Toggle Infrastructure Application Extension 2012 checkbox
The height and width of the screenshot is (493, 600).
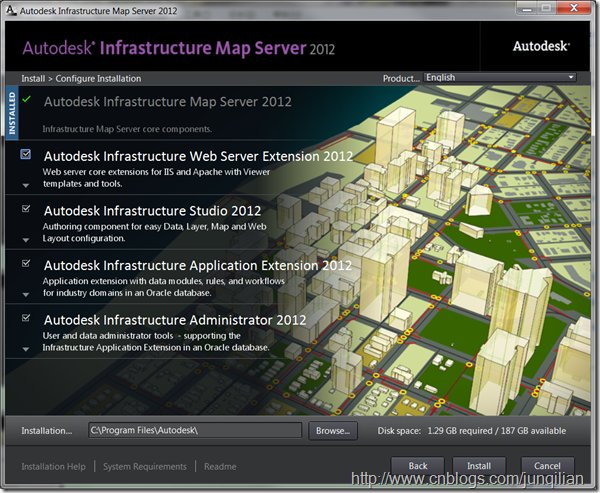[x=26, y=263]
